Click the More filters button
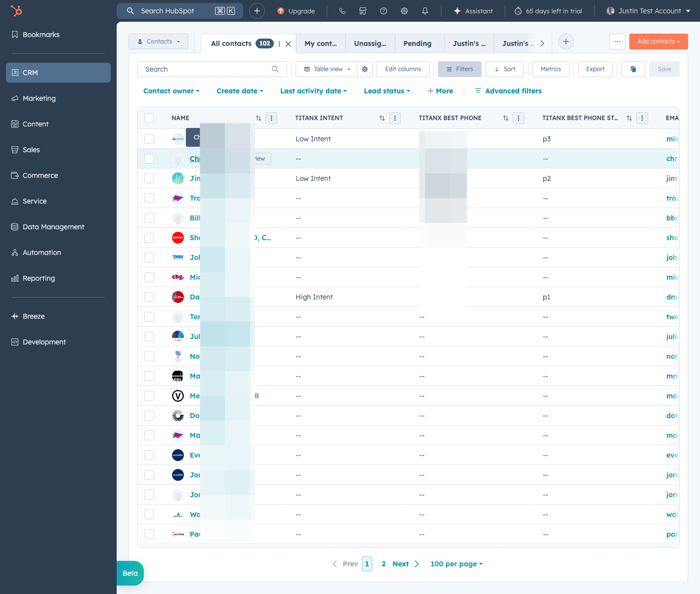The width and height of the screenshot is (700, 594). click(440, 91)
